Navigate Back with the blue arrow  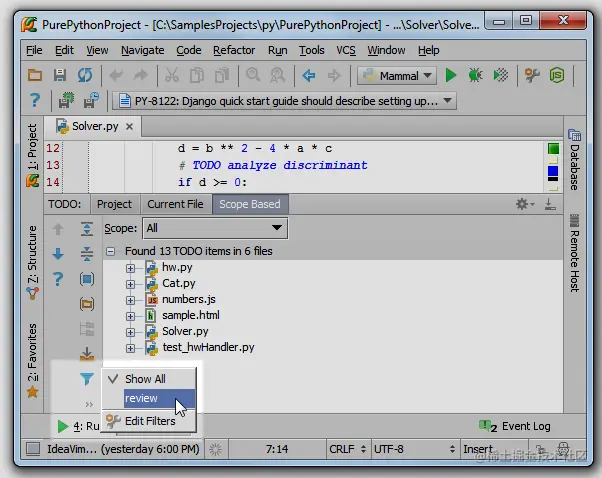tap(309, 76)
